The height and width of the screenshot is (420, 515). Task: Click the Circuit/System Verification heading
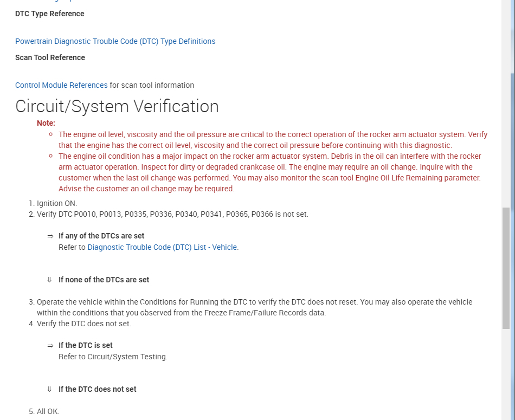[x=117, y=106]
